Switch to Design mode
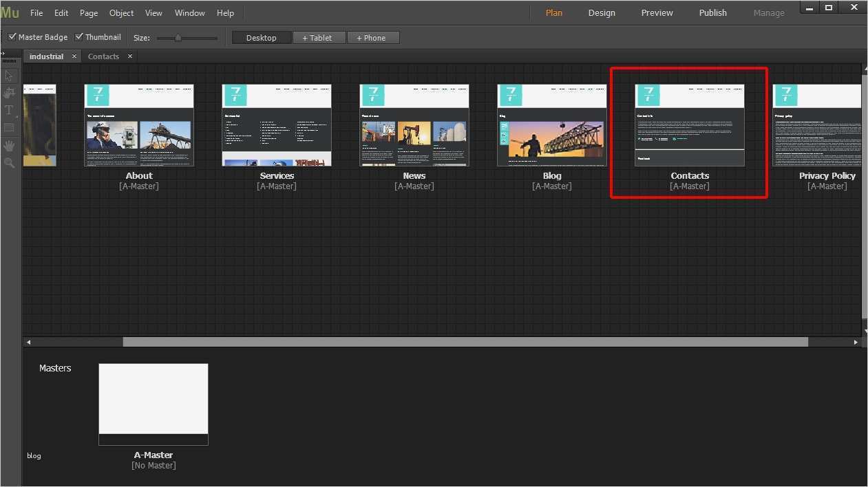The height and width of the screenshot is (487, 868). coord(602,13)
